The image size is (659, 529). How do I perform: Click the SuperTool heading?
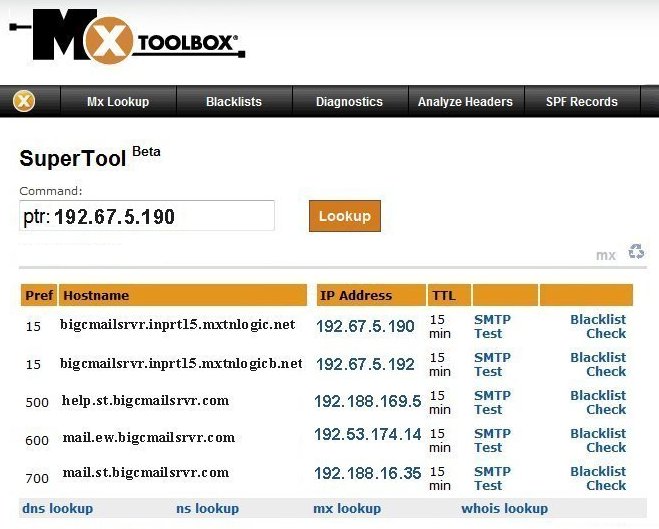pos(73,159)
